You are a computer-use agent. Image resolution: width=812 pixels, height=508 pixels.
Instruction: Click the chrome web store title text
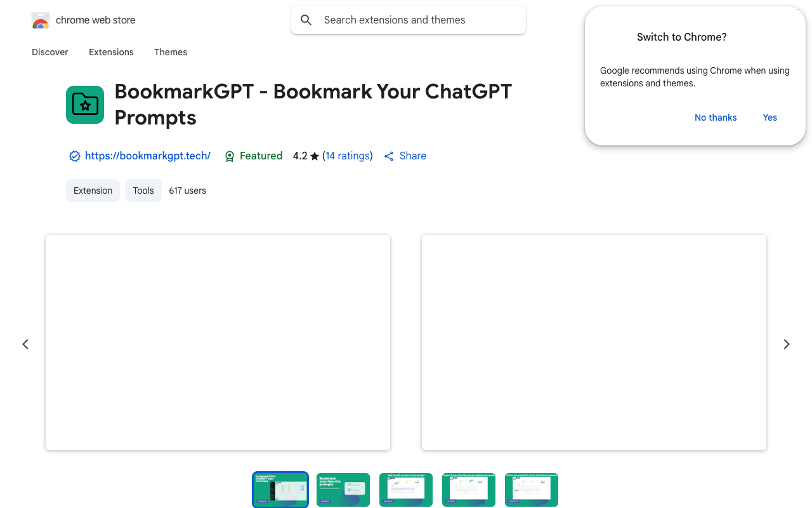(96, 20)
